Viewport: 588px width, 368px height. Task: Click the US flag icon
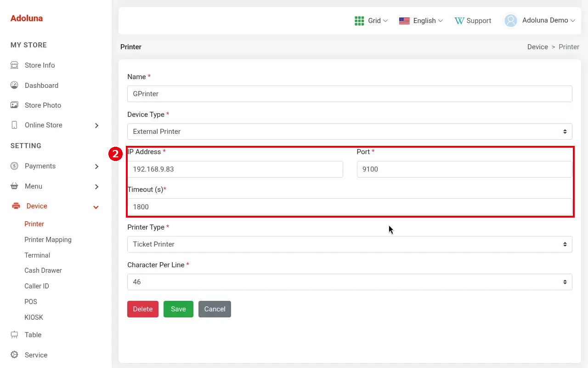[404, 21]
